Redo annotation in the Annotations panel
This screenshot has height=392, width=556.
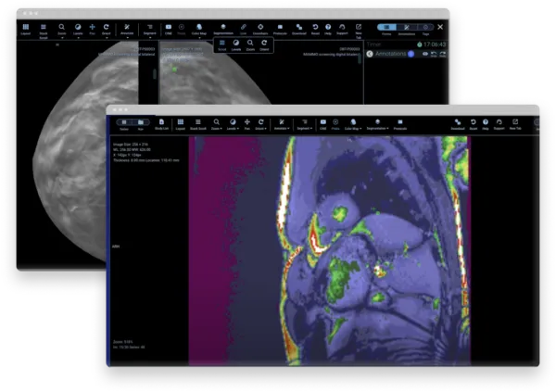pyautogui.click(x=443, y=54)
